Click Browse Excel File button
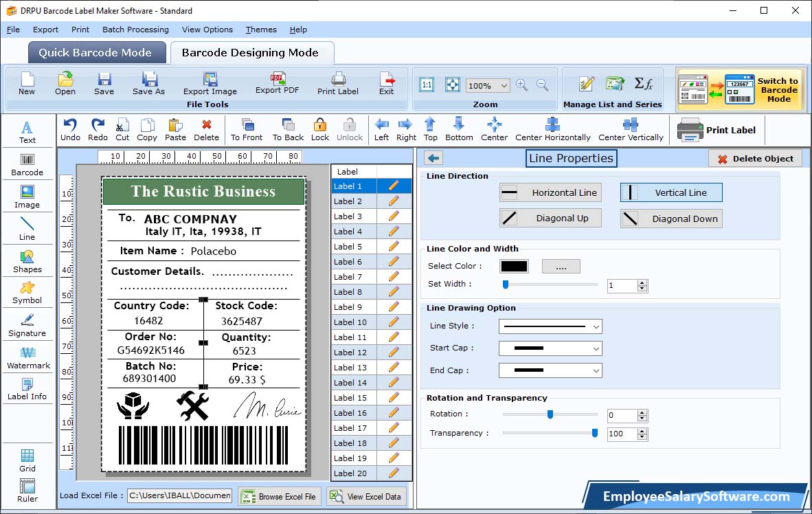812x514 pixels. click(x=280, y=496)
